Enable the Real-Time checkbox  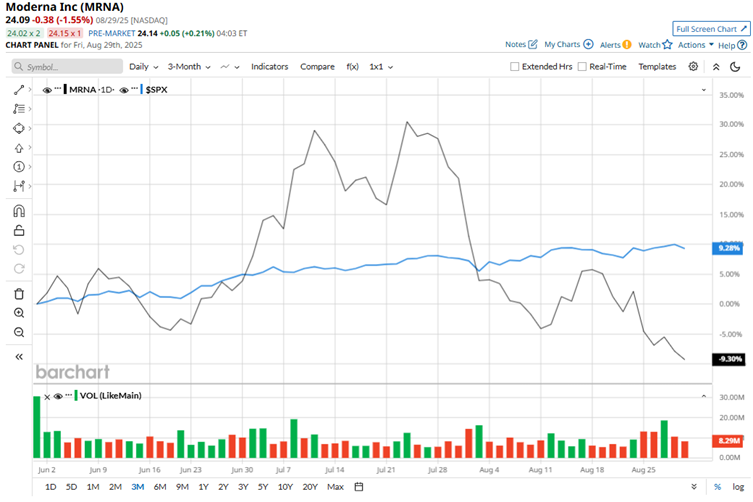point(582,67)
